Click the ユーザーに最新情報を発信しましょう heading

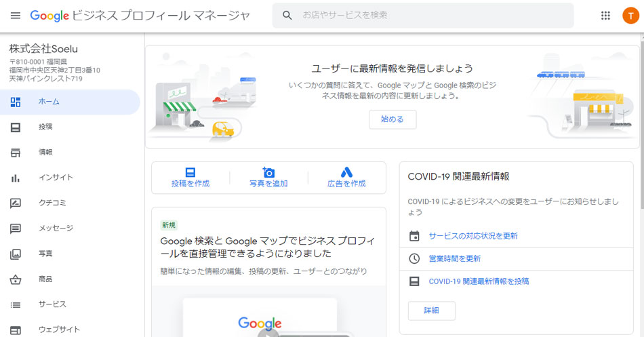point(393,68)
